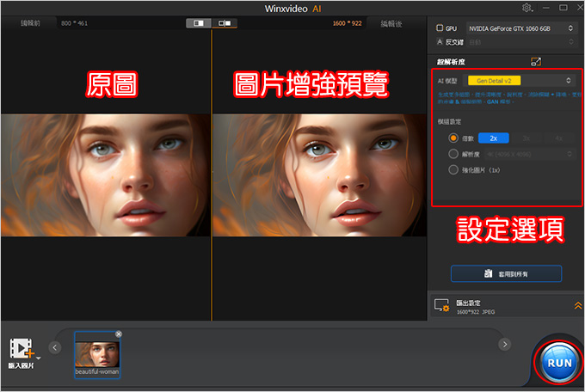Open the deinterlace dropdown

(520, 42)
